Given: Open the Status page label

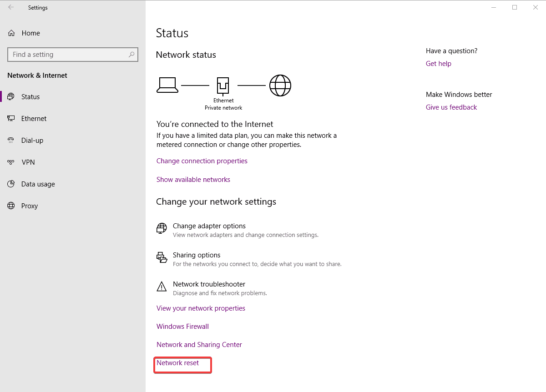Looking at the screenshot, I should click(30, 97).
